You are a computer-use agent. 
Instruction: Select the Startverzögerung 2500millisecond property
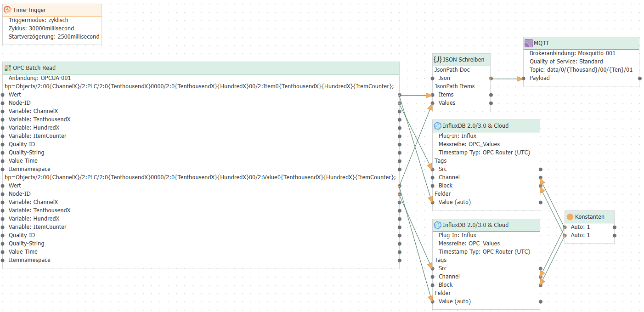point(54,37)
